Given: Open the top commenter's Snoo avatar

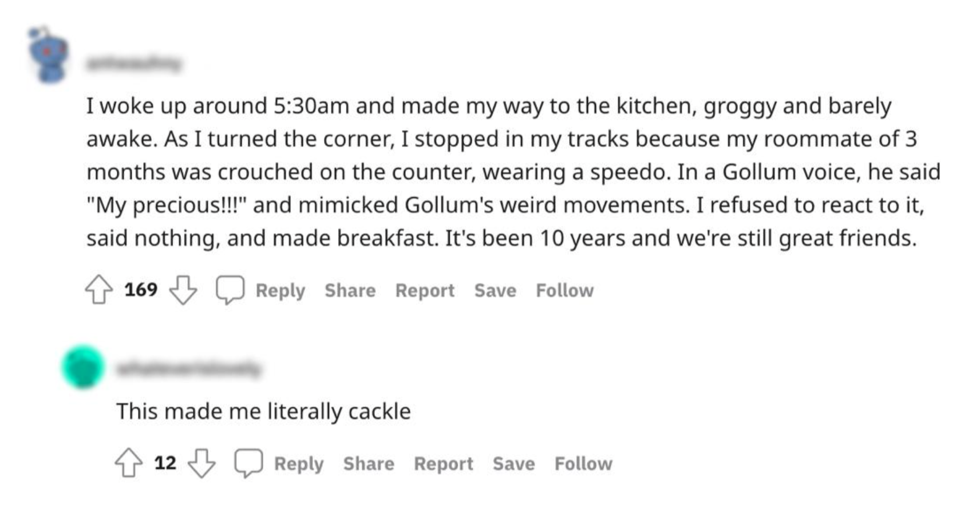Looking at the screenshot, I should tap(50, 56).
